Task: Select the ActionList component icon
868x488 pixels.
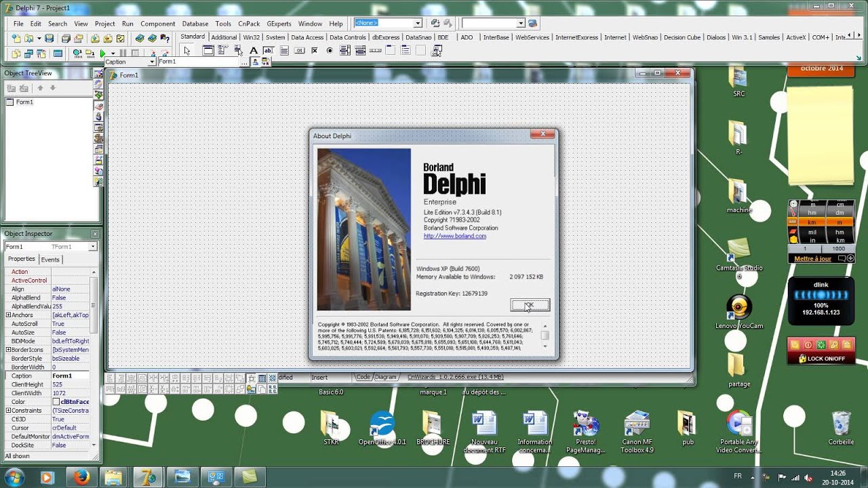Action: [437, 51]
